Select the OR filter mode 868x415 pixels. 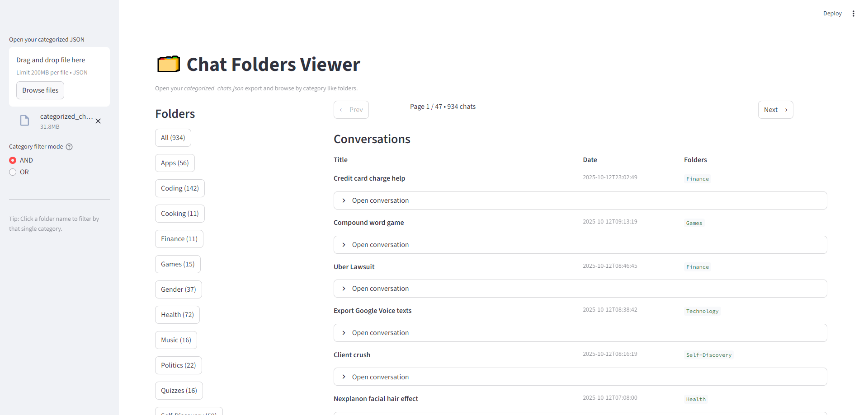tap(12, 172)
